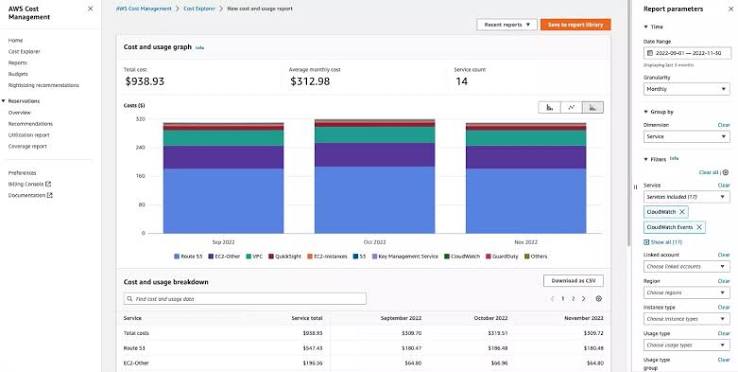This screenshot has width=738, height=372.
Task: Switch to bar chart view icon
Action: [549, 107]
